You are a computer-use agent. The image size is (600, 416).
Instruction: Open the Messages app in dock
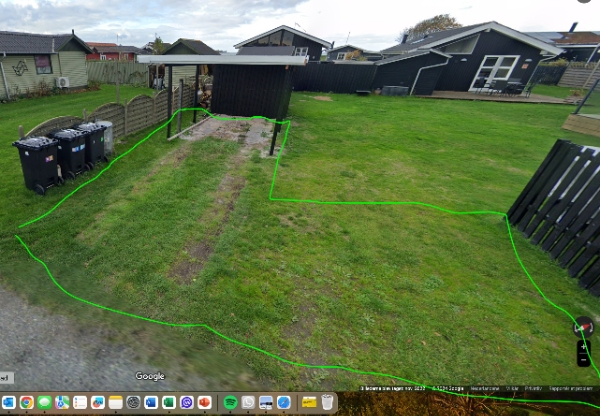pyautogui.click(x=44, y=402)
